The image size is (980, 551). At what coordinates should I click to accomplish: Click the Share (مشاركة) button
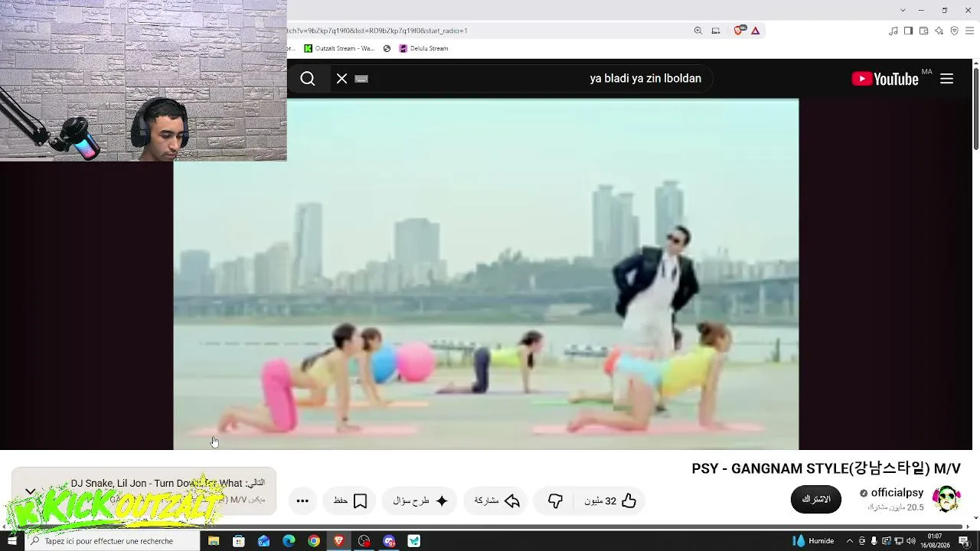(x=496, y=500)
